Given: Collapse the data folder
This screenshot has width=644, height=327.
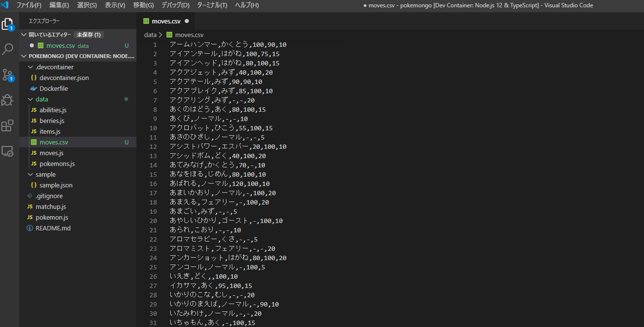Looking at the screenshot, I should 78,99.
